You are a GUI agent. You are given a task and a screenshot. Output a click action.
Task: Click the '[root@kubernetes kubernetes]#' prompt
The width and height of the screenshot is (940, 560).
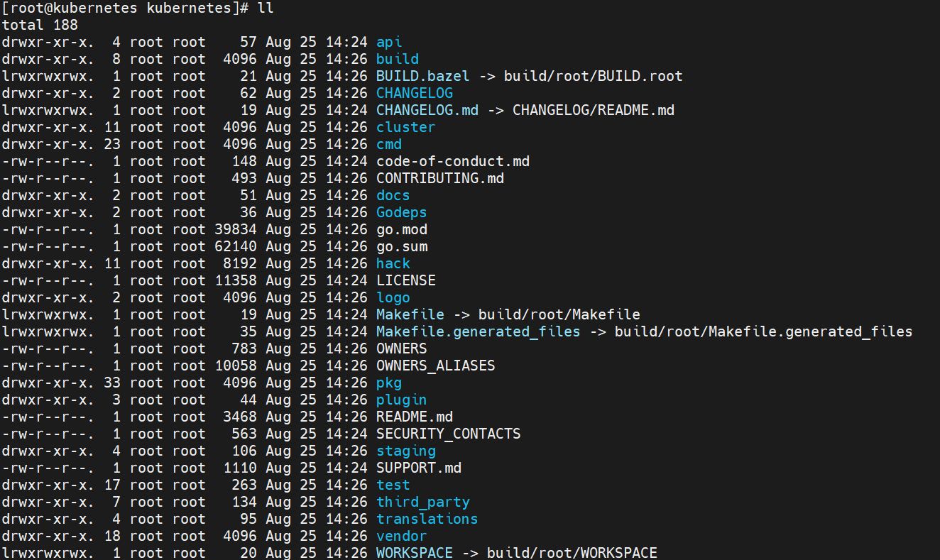click(125, 8)
